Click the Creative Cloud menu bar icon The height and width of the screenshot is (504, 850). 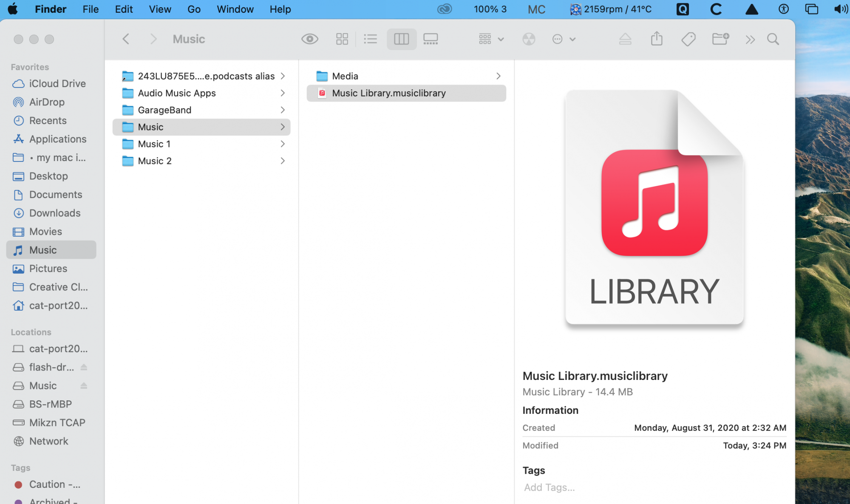[x=445, y=9]
